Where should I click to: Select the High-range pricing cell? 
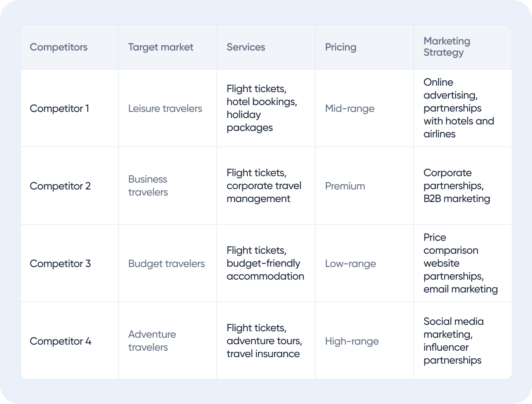tap(352, 341)
